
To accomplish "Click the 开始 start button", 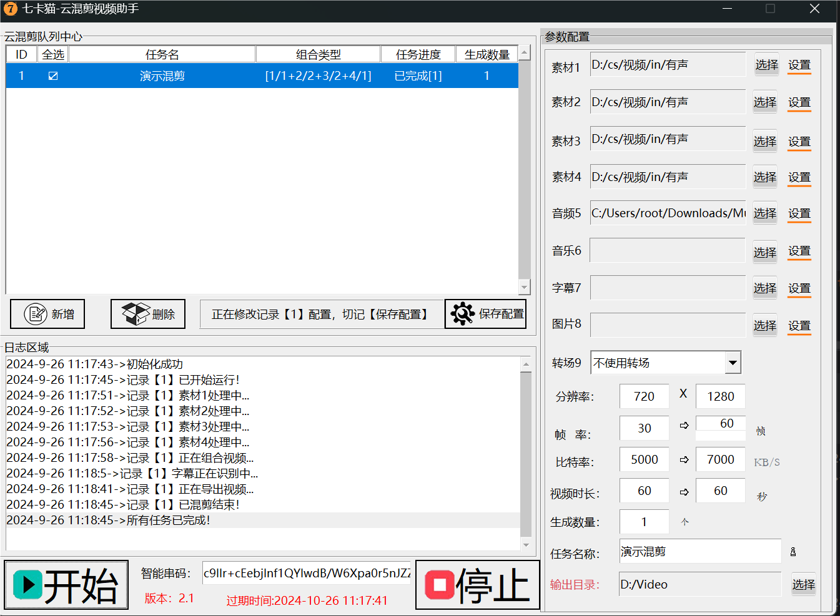I will click(x=66, y=585).
